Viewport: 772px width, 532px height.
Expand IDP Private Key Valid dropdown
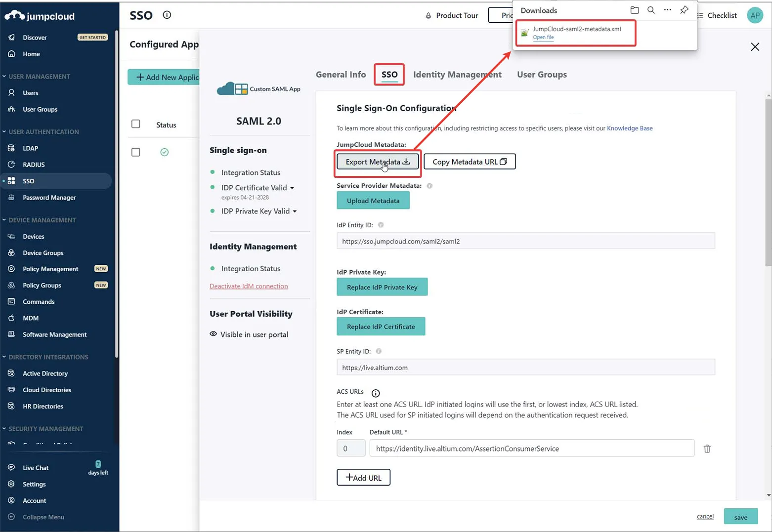(x=295, y=211)
